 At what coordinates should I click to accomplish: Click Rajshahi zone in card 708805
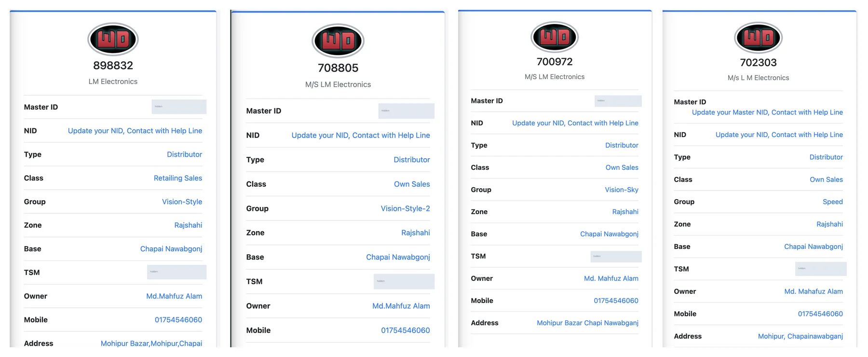click(416, 233)
